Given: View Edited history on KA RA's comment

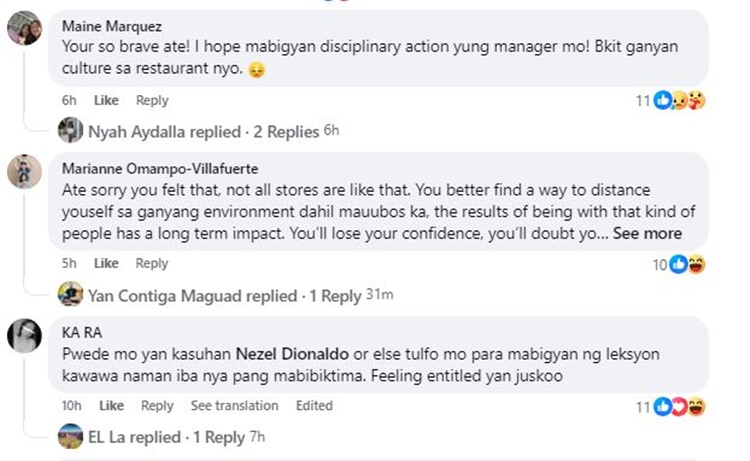Looking at the screenshot, I should tap(314, 406).
